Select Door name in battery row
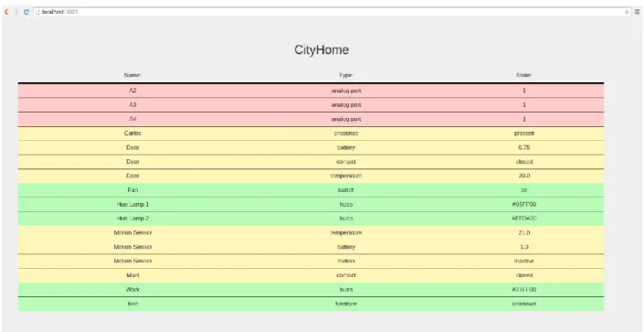 click(132, 147)
